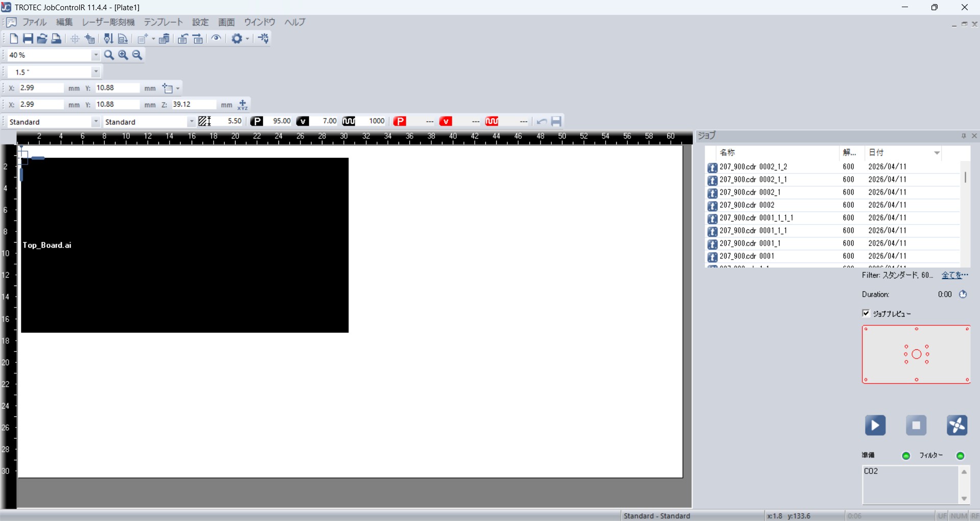Open the ヘルプ menu

295,22
